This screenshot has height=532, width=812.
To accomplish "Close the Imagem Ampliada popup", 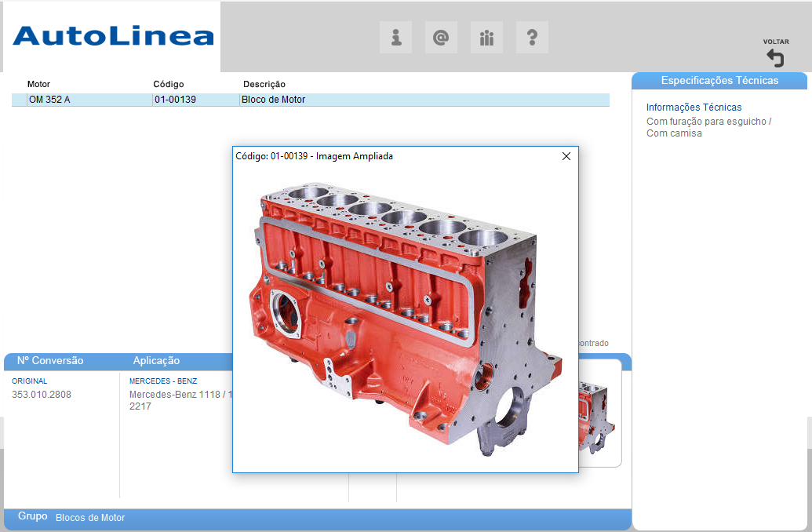I will click(566, 156).
